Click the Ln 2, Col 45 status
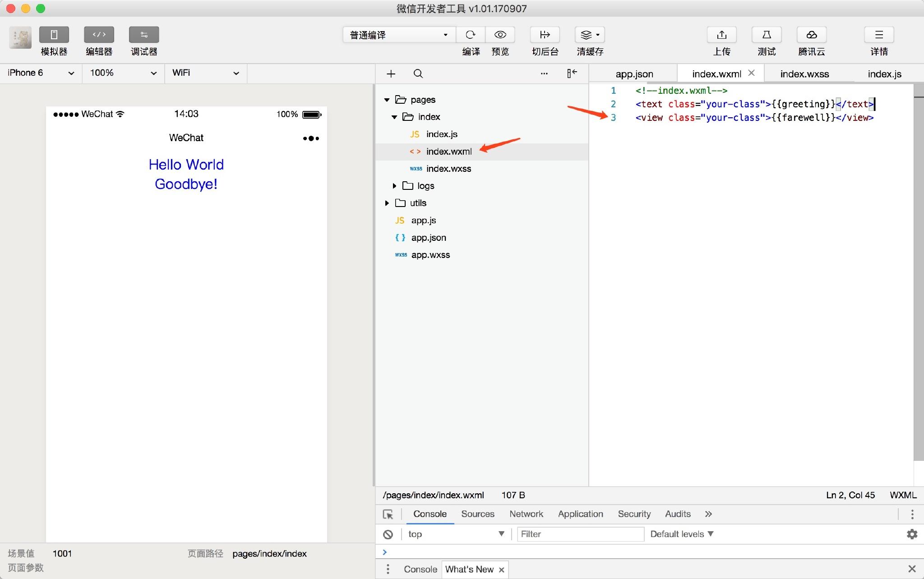This screenshot has width=924, height=579. (x=850, y=495)
